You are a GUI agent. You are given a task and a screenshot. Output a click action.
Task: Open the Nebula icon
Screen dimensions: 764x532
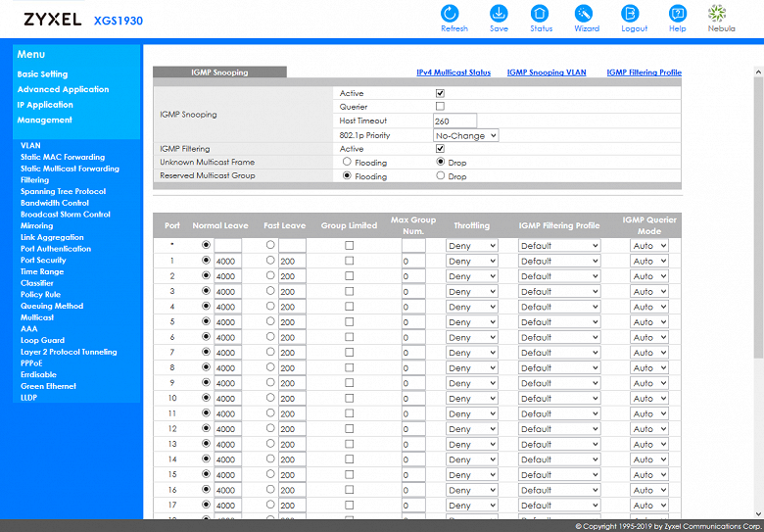pos(720,14)
